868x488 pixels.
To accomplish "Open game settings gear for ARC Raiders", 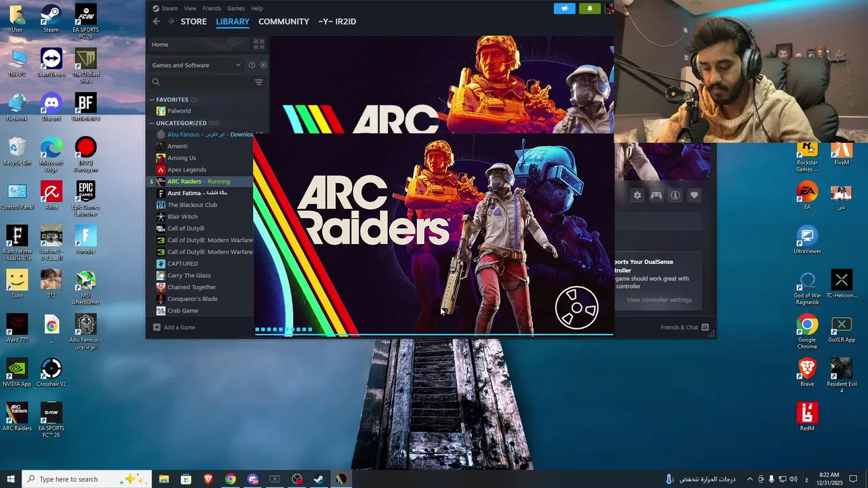I will click(x=637, y=195).
